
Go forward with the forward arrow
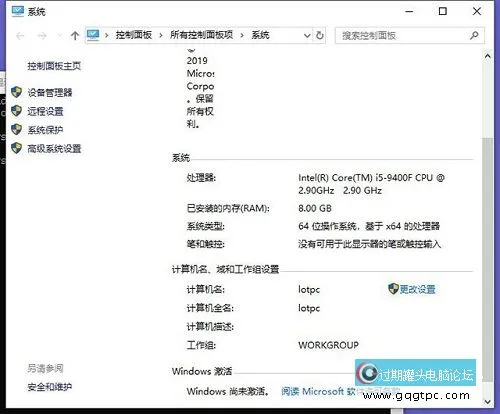42,36
